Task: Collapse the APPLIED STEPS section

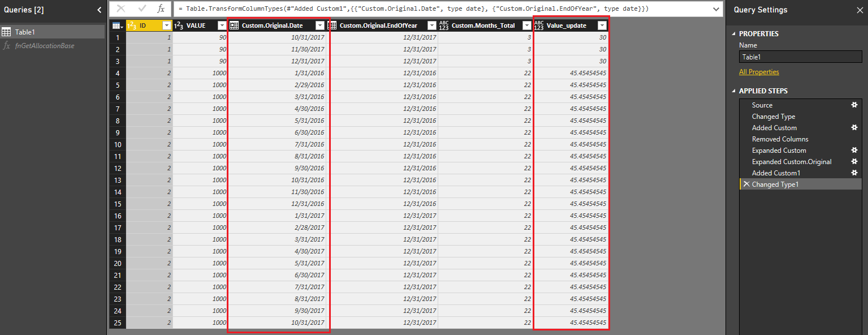Action: 734,91
